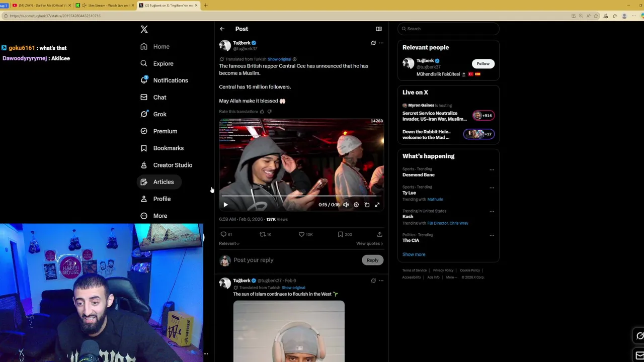
Task: Toggle picture-in-picture on the video
Action: pyautogui.click(x=367, y=205)
